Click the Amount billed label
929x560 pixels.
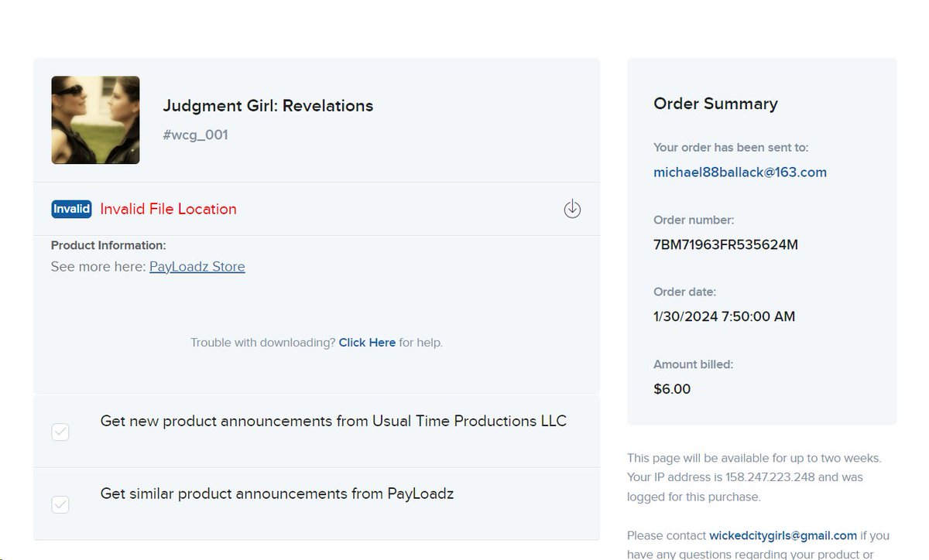click(694, 364)
